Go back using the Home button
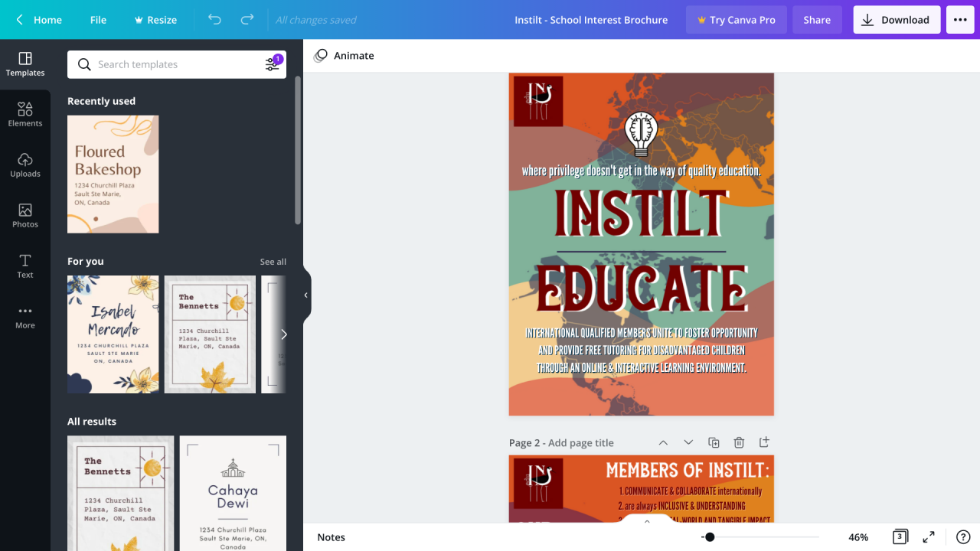The height and width of the screenshot is (551, 980). click(38, 20)
